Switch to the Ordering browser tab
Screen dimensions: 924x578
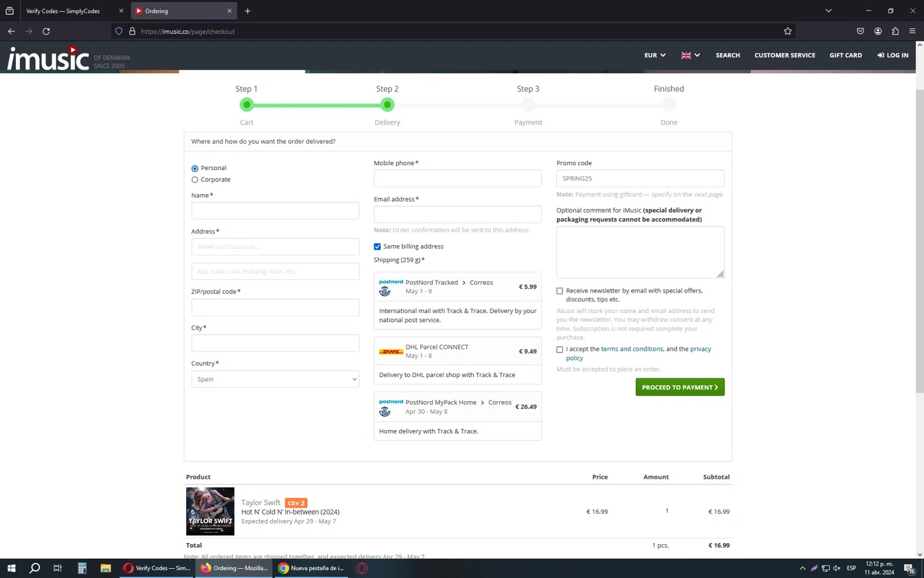tap(184, 11)
